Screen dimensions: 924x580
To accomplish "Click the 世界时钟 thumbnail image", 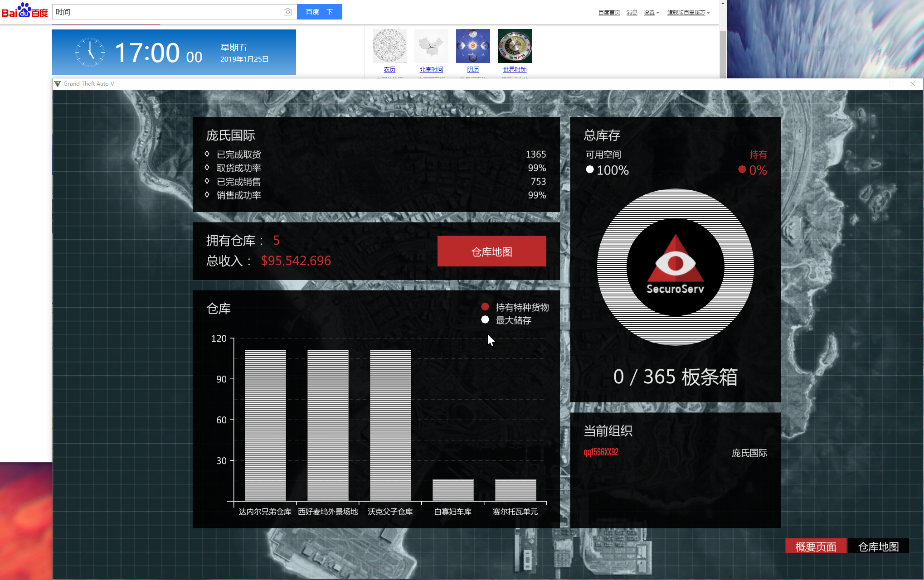I will pyautogui.click(x=515, y=46).
